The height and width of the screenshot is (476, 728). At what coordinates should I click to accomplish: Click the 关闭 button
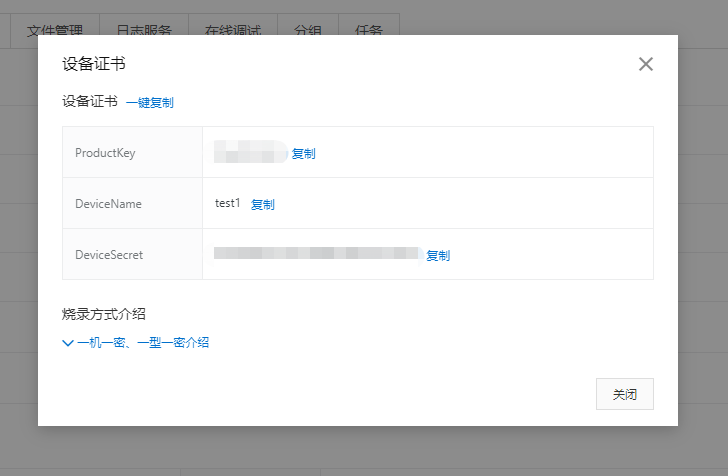[624, 394]
